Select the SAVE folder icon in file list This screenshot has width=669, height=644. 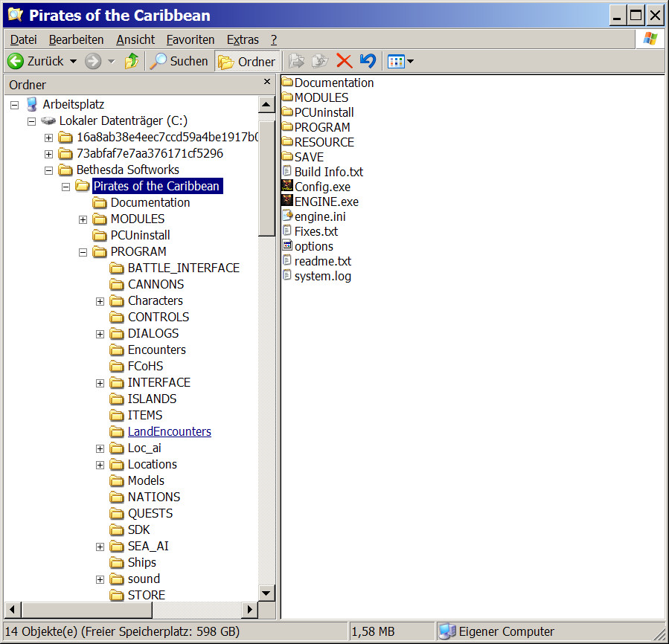(287, 156)
